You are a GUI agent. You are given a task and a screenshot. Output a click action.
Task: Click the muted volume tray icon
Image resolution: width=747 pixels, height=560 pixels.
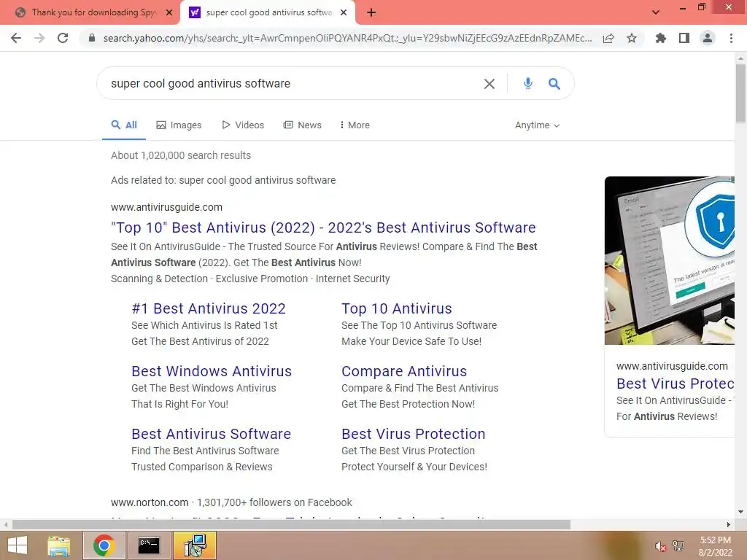[x=660, y=546]
